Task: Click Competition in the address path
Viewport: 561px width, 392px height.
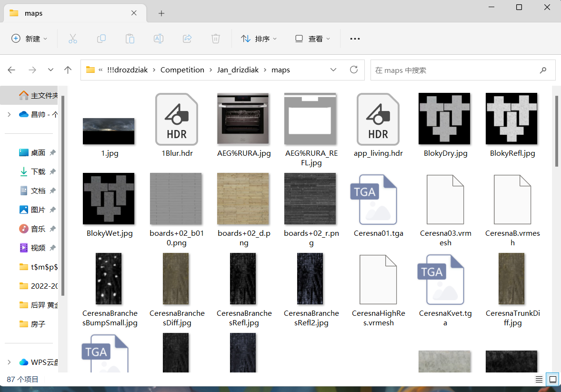Action: click(x=182, y=70)
